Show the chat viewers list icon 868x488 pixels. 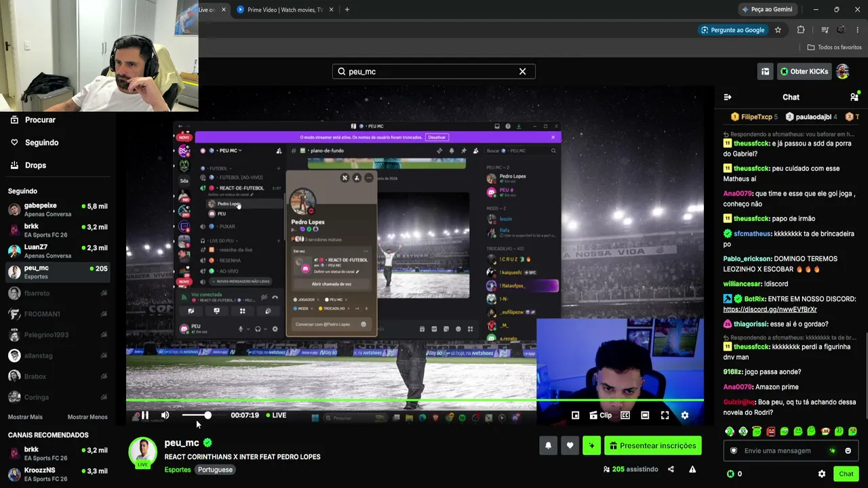(x=854, y=97)
